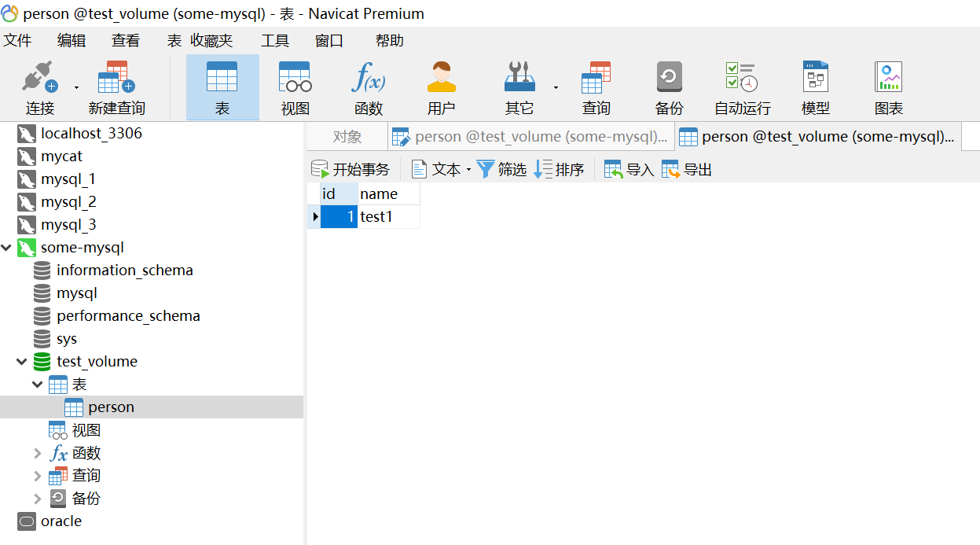Open the 连接 connection tool
The image size is (980, 545).
(x=39, y=88)
